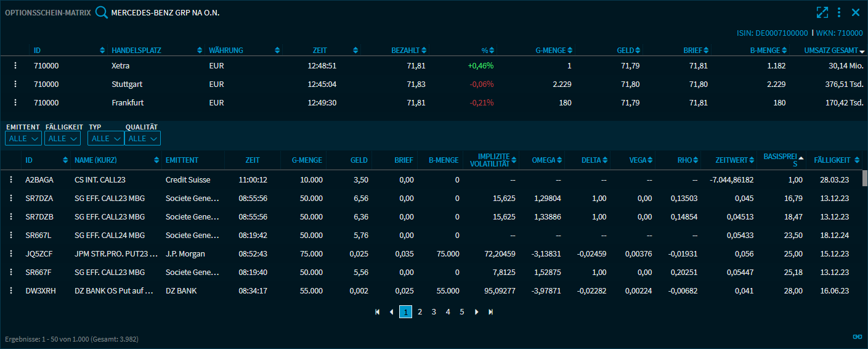Image resolution: width=868 pixels, height=349 pixels.
Task: Go to next results page arrow
Action: coord(476,312)
